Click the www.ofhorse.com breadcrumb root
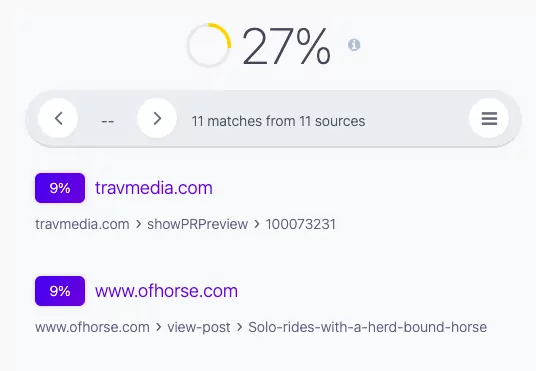The height and width of the screenshot is (371, 536). click(92, 327)
